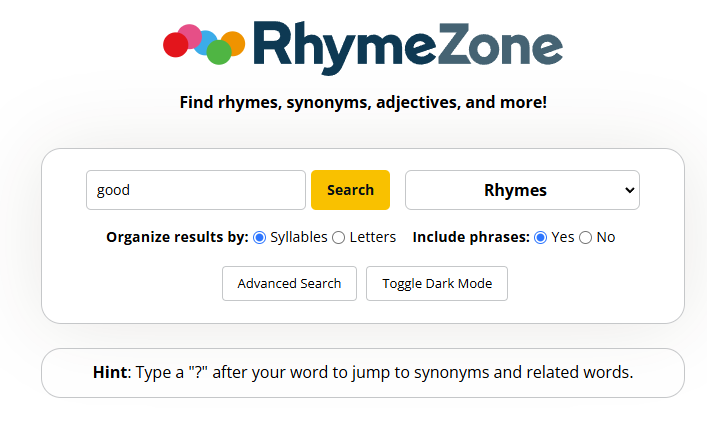Click the "Include phrases:" label
The height and width of the screenshot is (421, 707).
(x=471, y=237)
